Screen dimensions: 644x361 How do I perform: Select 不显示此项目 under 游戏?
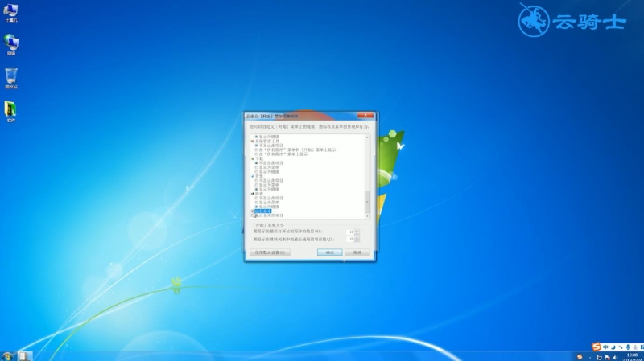(x=269, y=198)
